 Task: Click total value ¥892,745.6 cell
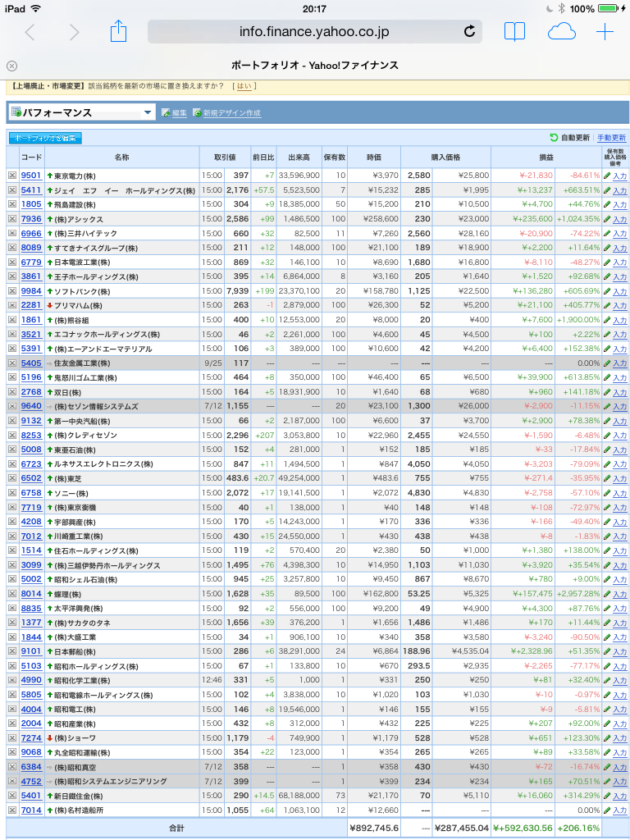(x=374, y=829)
